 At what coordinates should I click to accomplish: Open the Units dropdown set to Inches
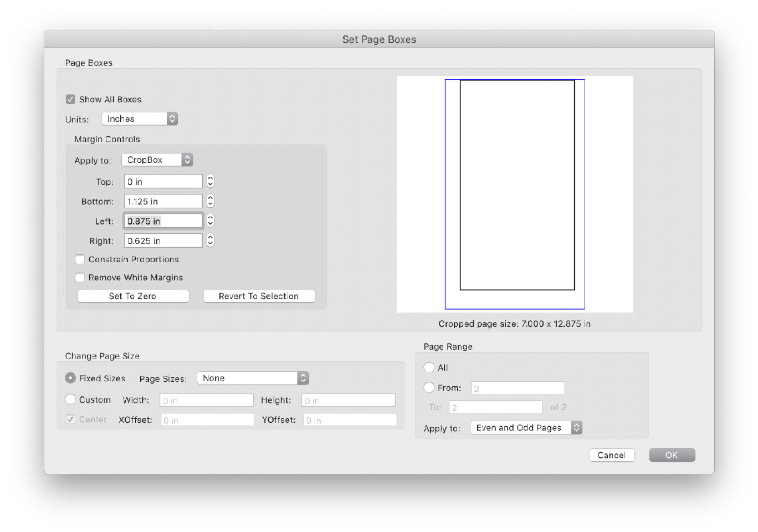coord(140,119)
